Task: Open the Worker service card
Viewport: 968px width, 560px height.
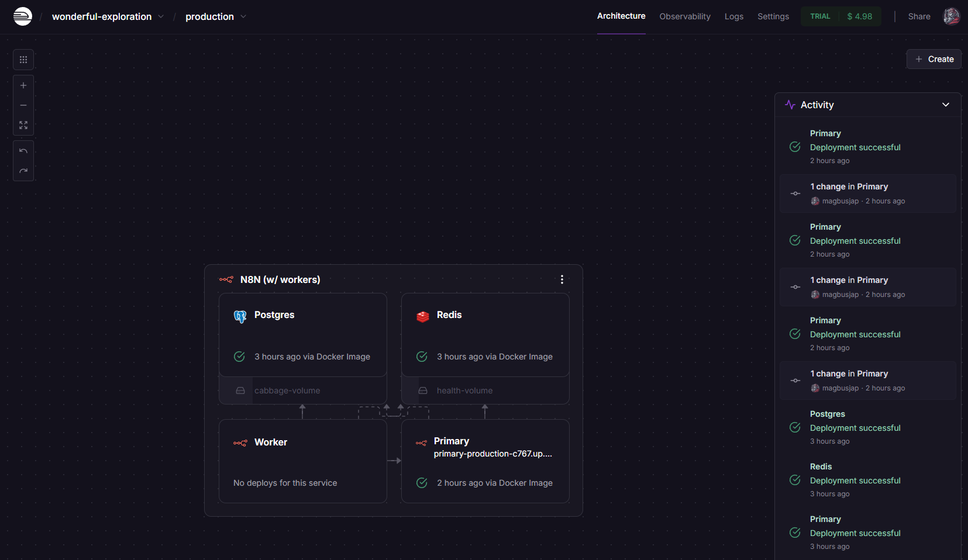Action: (303, 461)
